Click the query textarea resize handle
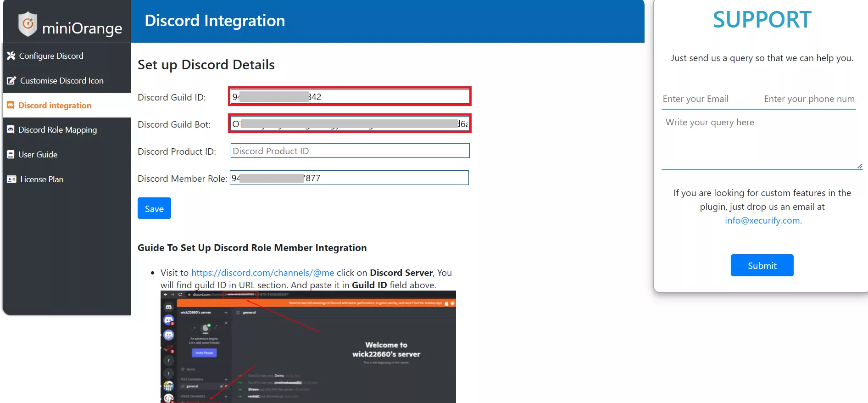This screenshot has height=403, width=868. (859, 166)
